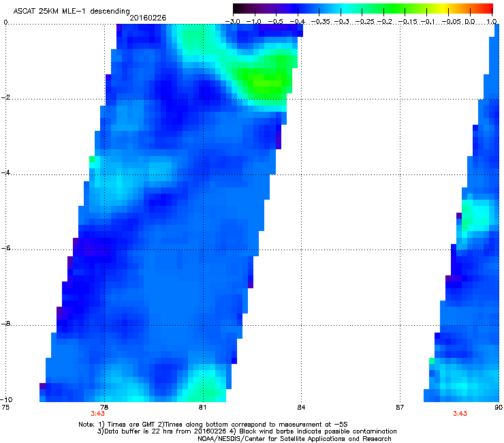Click the red 3:43 time near longitude 90
This screenshot has height=443, width=504.
click(x=460, y=414)
